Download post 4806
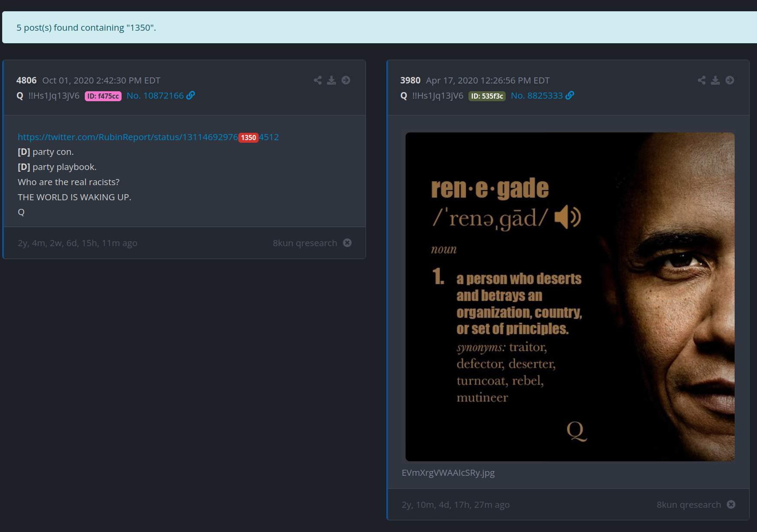 pyautogui.click(x=331, y=80)
